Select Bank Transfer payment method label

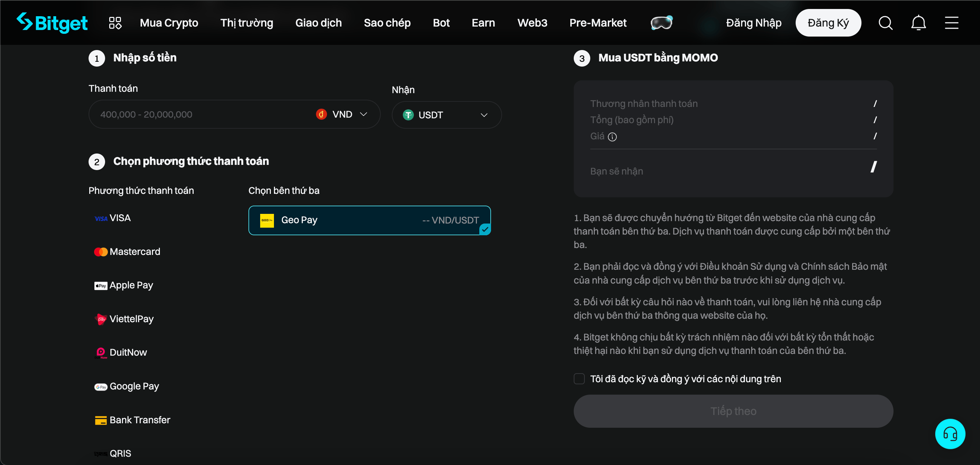tap(140, 420)
